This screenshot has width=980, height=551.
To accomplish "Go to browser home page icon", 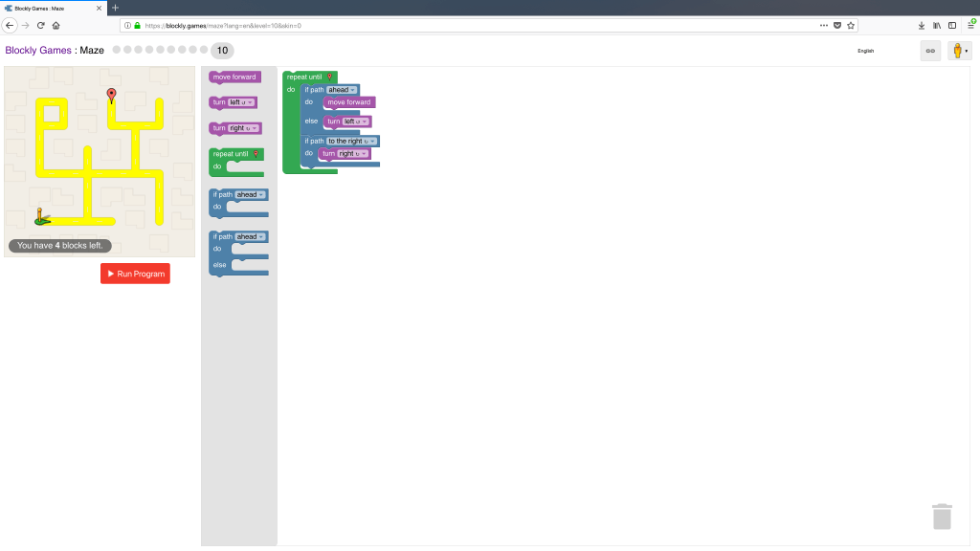I will click(x=56, y=25).
